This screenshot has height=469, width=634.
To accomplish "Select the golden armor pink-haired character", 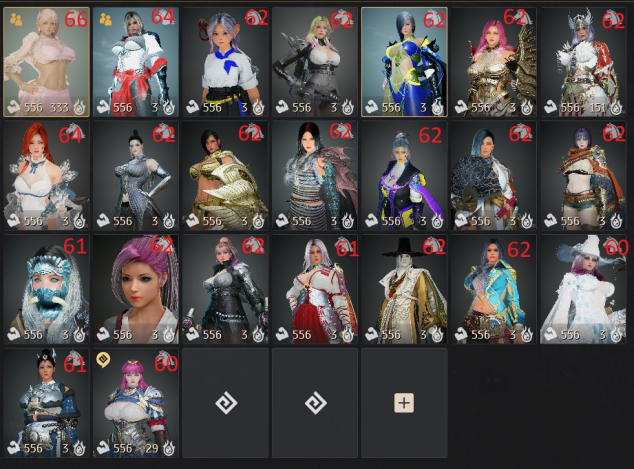I will [494, 62].
